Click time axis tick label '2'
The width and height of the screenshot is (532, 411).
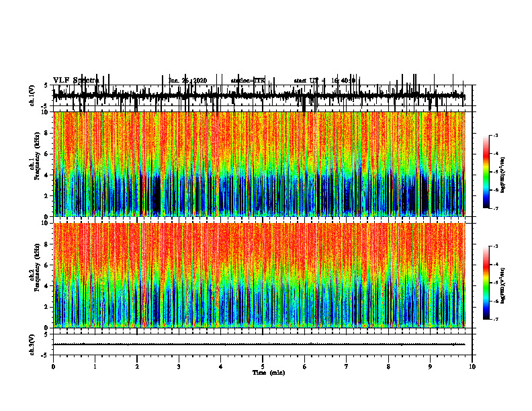[137, 367]
